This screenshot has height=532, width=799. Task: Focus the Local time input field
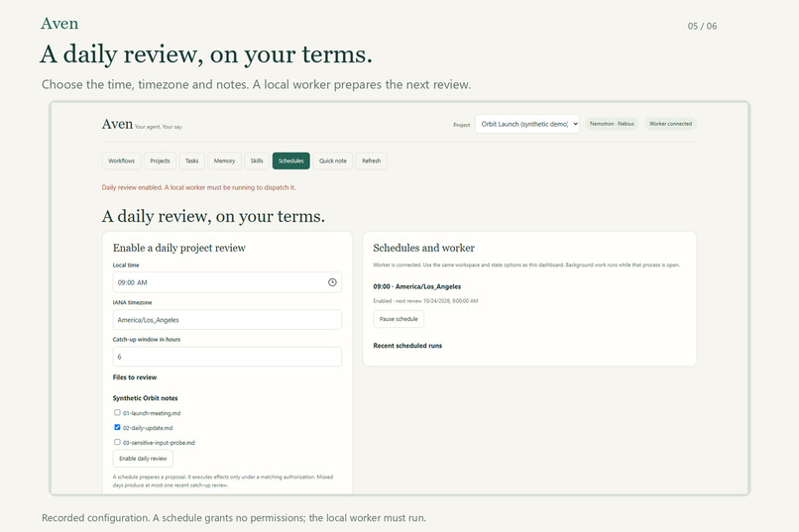pos(227,282)
